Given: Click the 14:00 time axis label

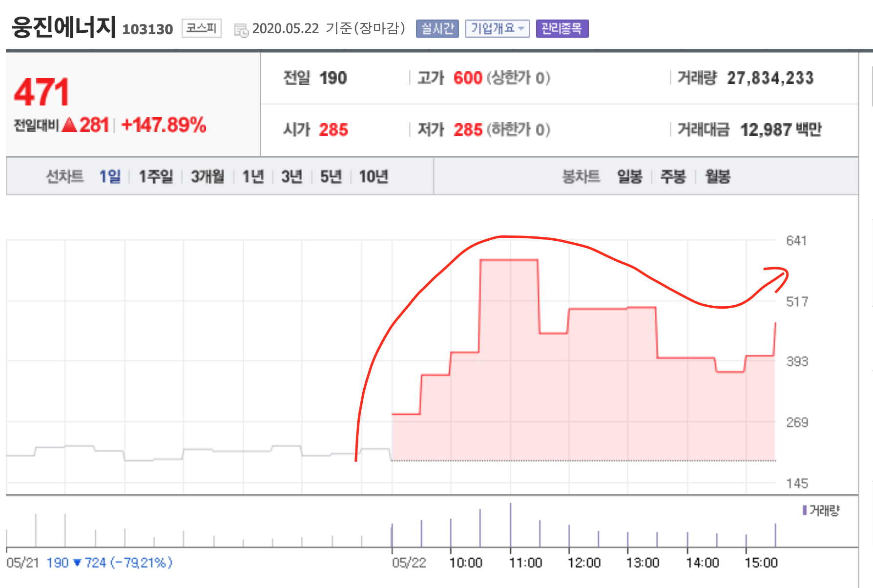Looking at the screenshot, I should 702,563.
